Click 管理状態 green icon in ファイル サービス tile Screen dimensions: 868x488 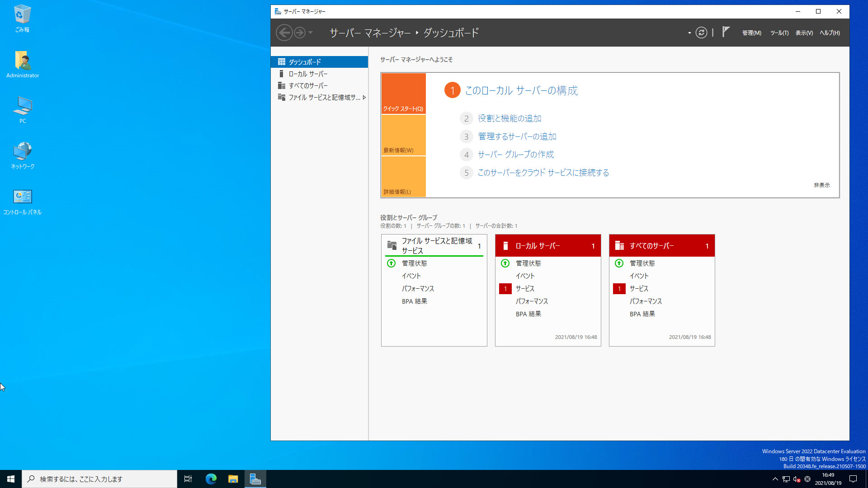click(x=392, y=263)
